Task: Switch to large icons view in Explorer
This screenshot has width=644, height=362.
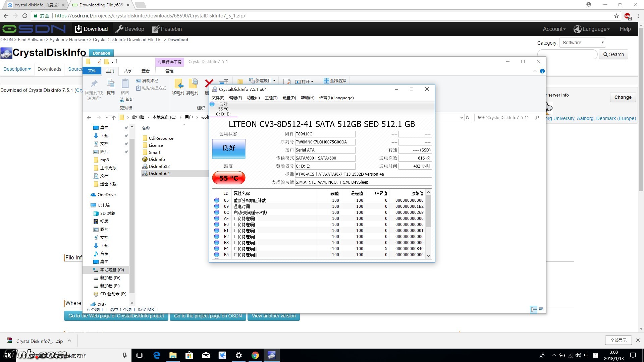Action: coord(541,310)
